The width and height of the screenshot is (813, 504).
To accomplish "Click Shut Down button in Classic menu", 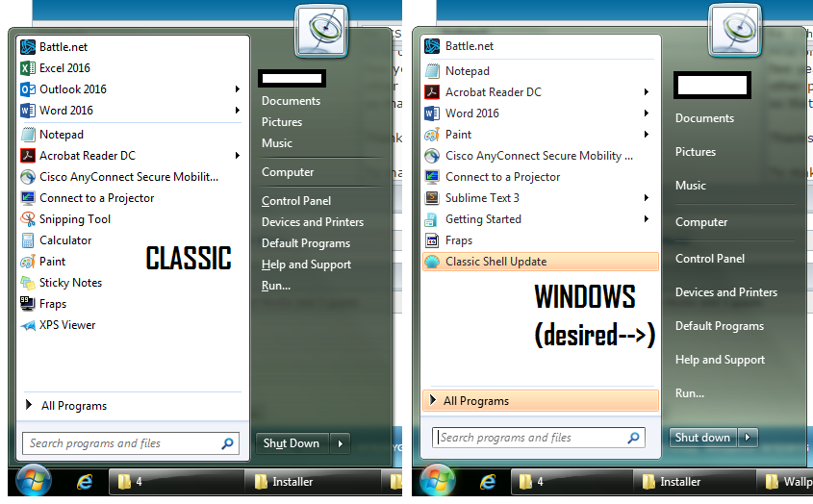I will [x=292, y=443].
